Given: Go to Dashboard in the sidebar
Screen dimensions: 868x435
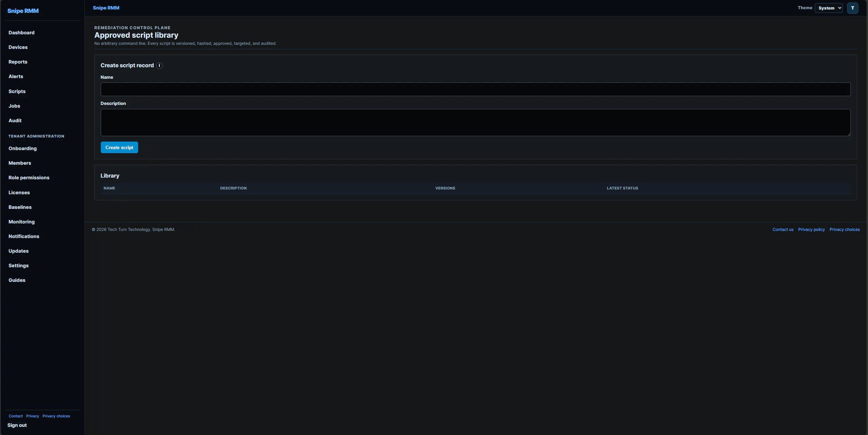Looking at the screenshot, I should [21, 33].
